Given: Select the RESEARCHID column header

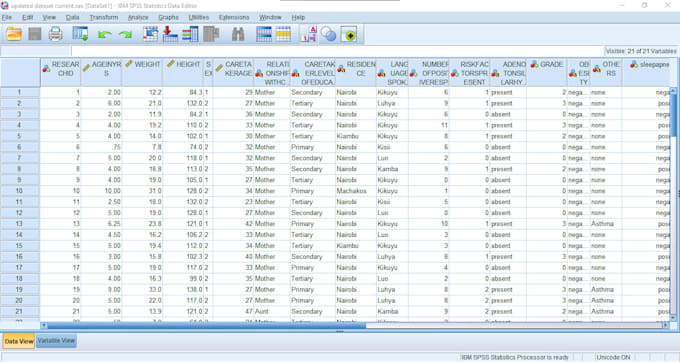Looking at the screenshot, I should coord(61,72).
